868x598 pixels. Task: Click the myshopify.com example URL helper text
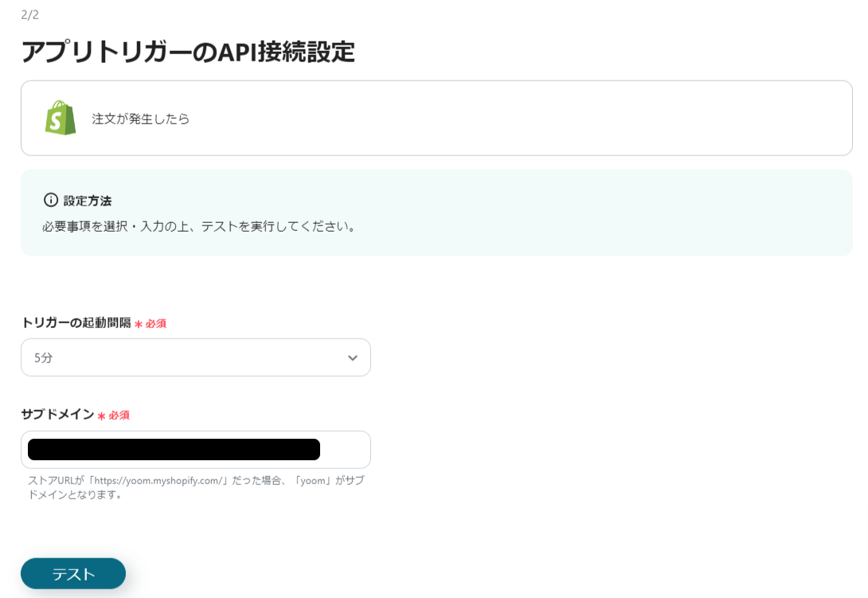[x=197, y=487]
